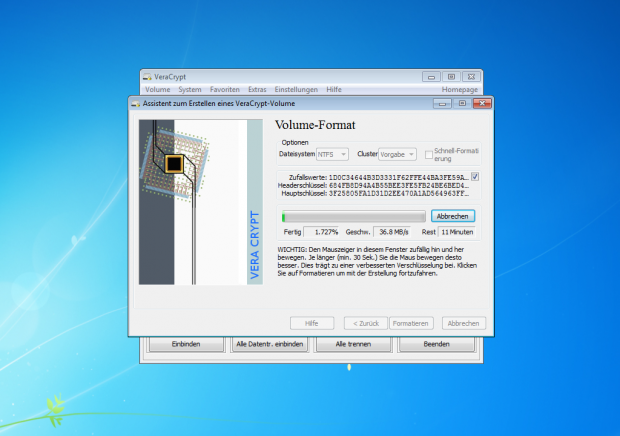This screenshot has width=620, height=436.
Task: Click the Volume-Format heading
Action: (x=315, y=125)
